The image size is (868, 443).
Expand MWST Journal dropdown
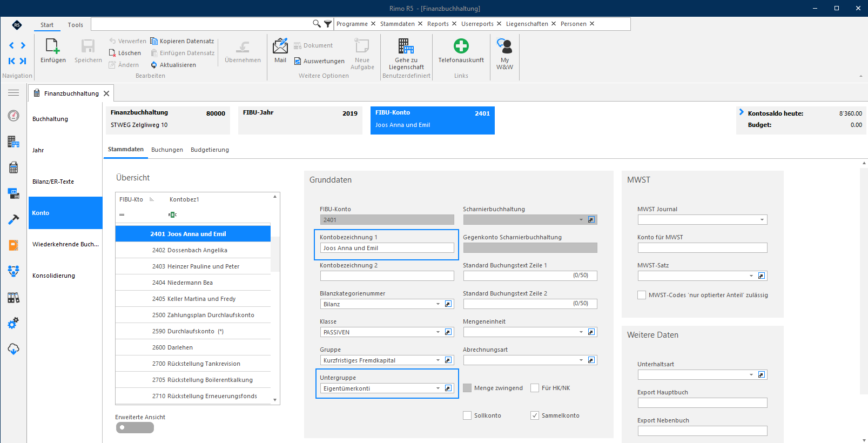pos(762,220)
